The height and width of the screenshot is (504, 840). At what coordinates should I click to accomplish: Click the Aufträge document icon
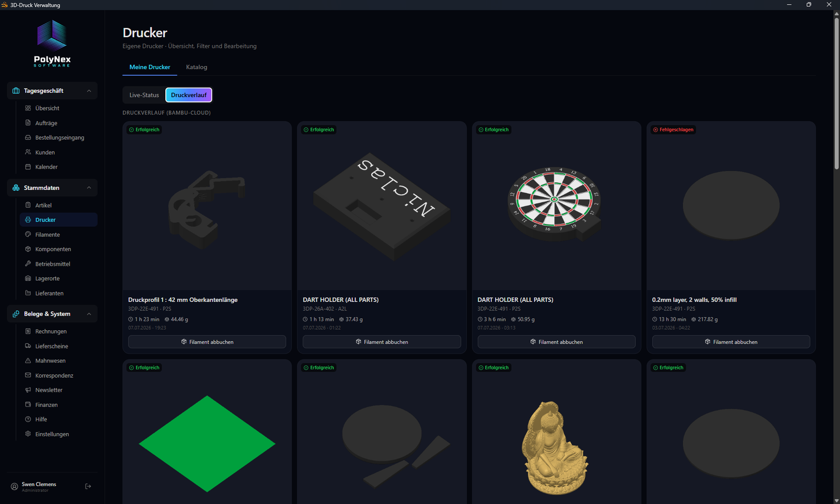(28, 123)
